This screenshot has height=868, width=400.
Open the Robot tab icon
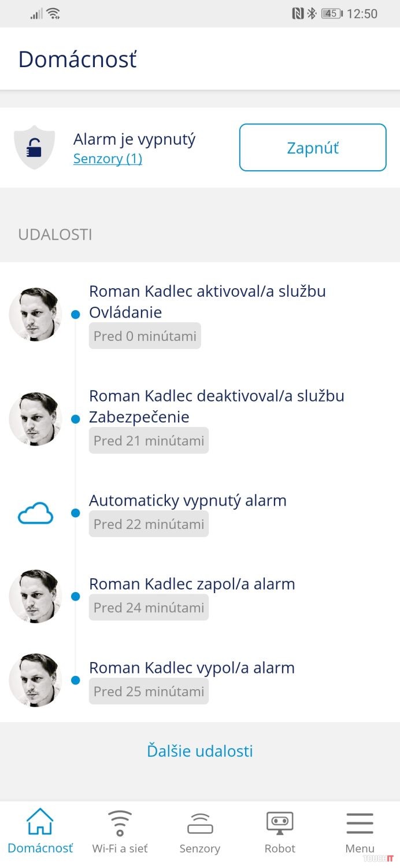click(x=280, y=823)
